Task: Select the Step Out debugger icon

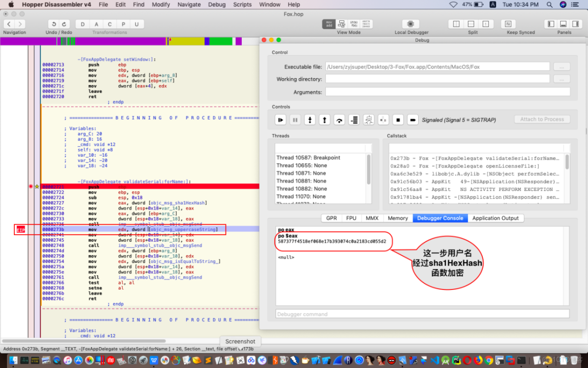Action: click(x=324, y=119)
